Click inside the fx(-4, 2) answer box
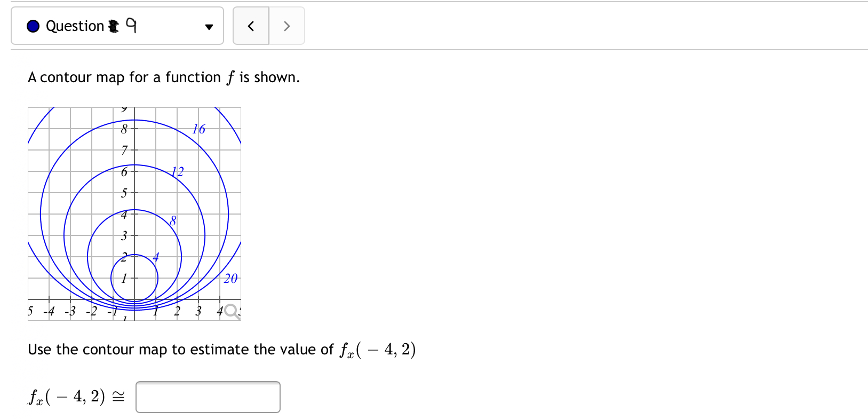Viewport: 868px width, 419px height. point(208,397)
